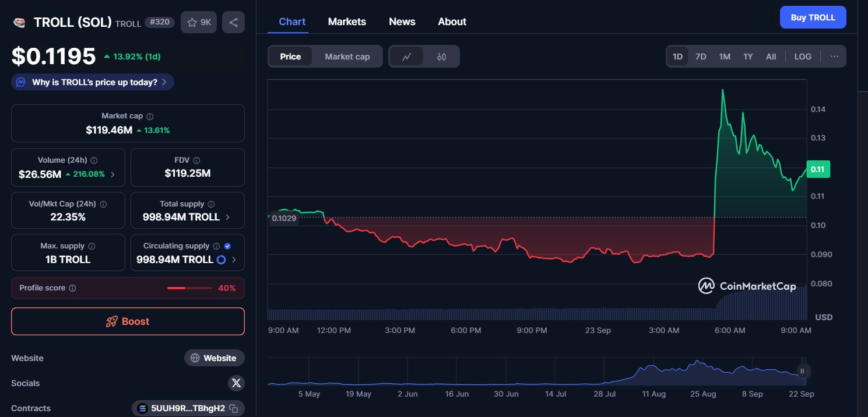Click circulating supply progress ring icon
Screen dimensions: 868x417
[221, 260]
